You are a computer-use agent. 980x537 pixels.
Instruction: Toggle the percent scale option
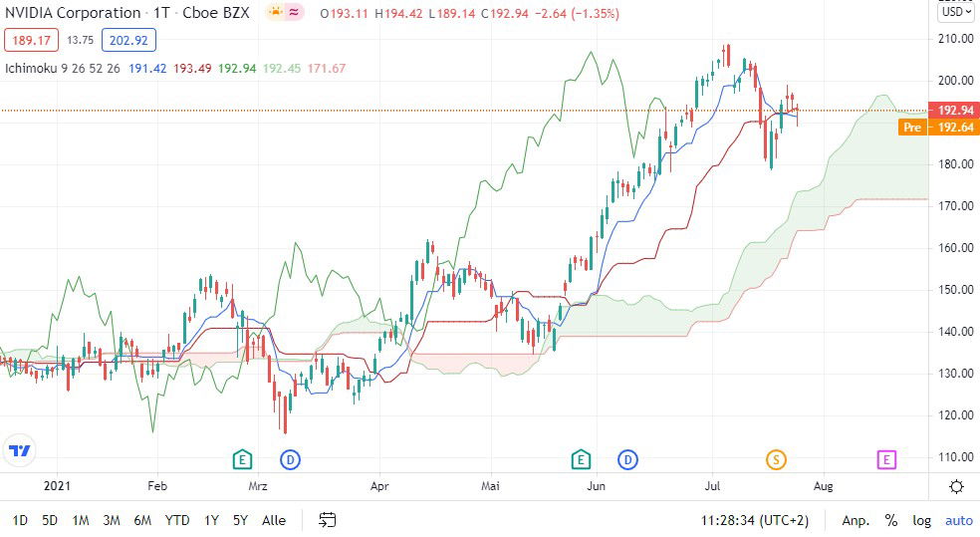(891, 520)
